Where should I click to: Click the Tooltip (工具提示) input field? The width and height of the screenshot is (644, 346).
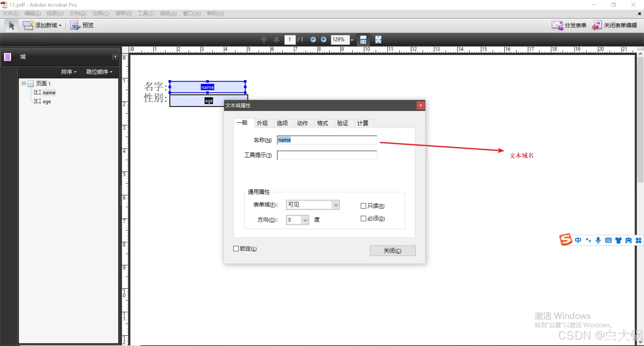[x=327, y=155]
